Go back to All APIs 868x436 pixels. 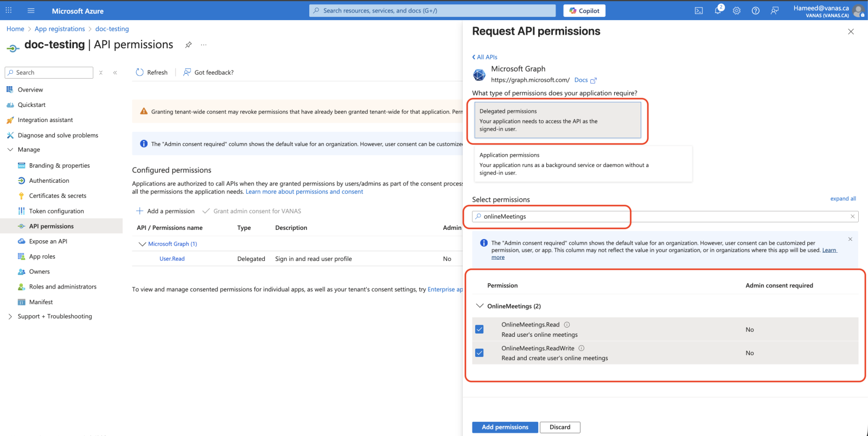484,57
